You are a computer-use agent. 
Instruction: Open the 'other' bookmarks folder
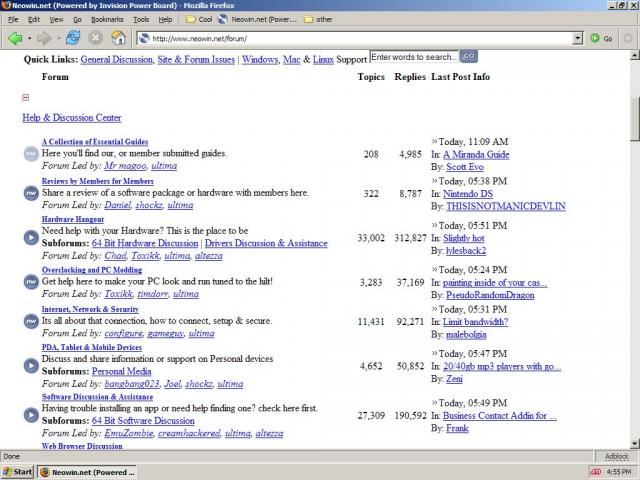318,19
